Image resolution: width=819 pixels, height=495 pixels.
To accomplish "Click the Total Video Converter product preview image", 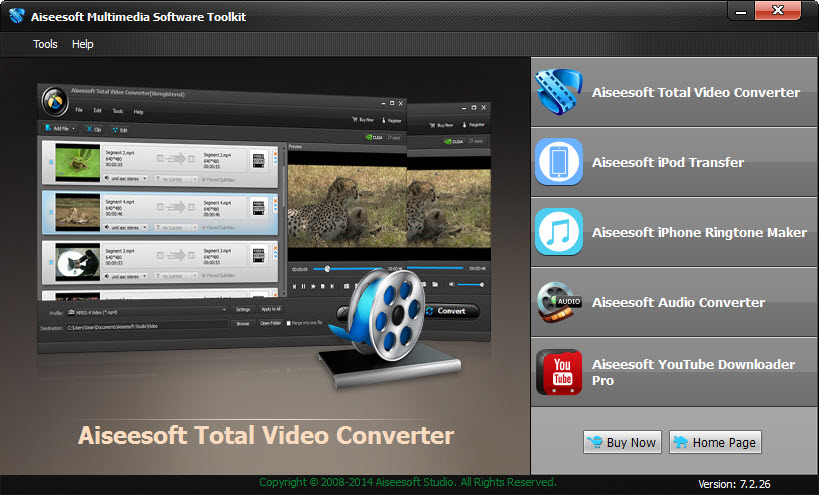I will (265, 235).
